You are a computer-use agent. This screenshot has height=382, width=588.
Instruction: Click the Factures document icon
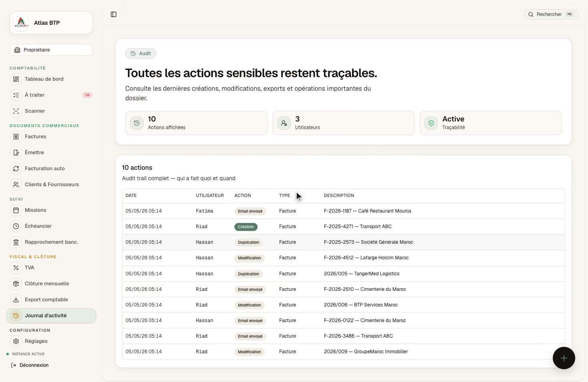(16, 137)
